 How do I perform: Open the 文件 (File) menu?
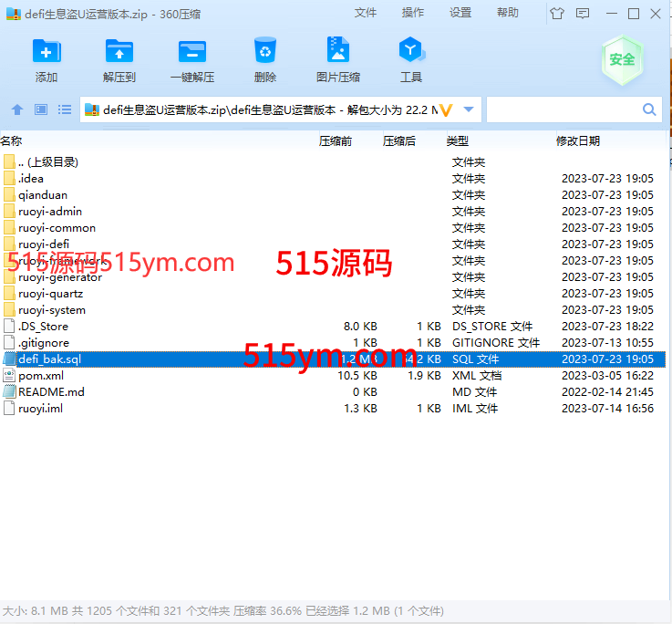tap(366, 13)
